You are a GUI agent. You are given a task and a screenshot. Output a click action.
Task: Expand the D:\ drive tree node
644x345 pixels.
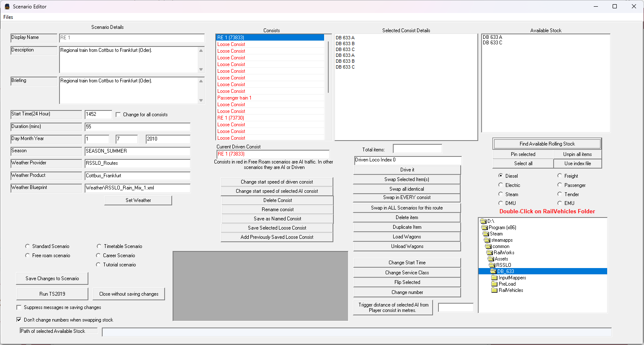[483, 221]
